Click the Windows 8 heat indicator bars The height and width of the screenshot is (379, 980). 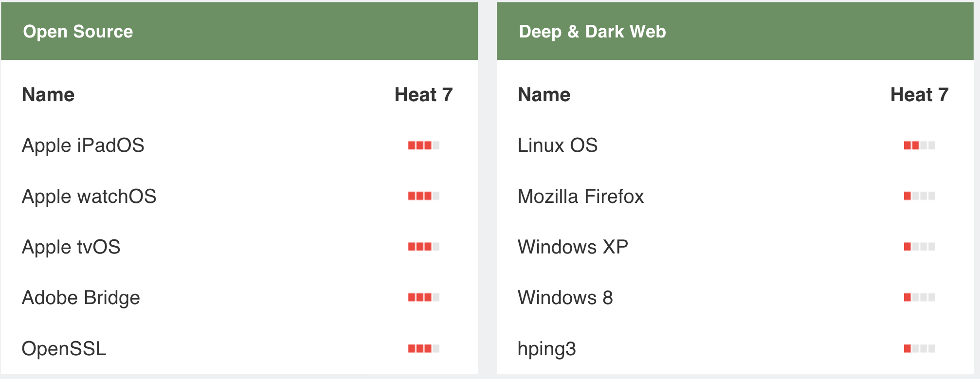tap(919, 297)
